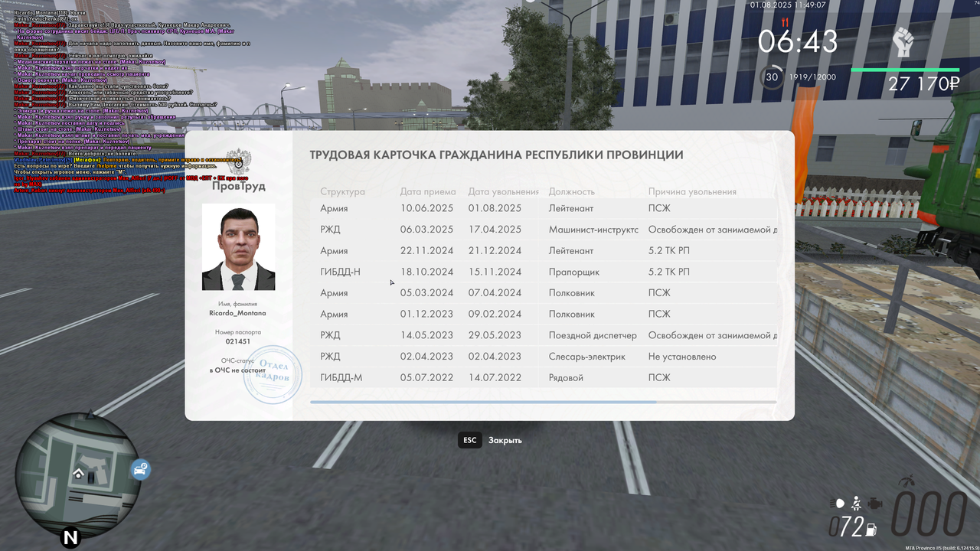Image resolution: width=980 pixels, height=551 pixels.
Task: Click the Поездной диспетчер position cell
Action: [x=593, y=335]
